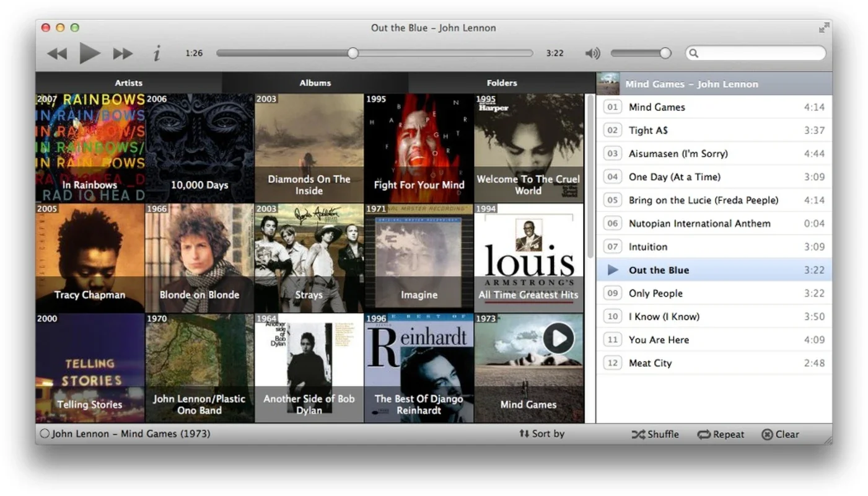Click track number badge 06
Image resolution: width=868 pixels, height=496 pixels.
[613, 223]
